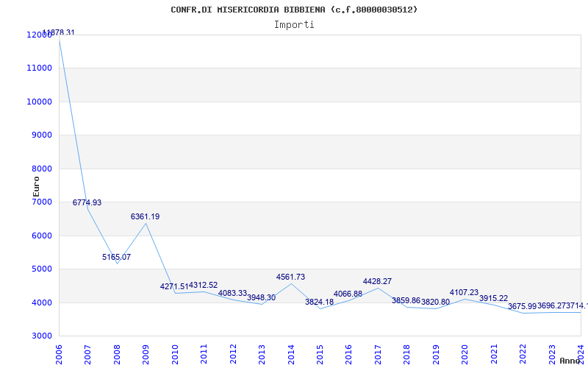Select the 4271.51 data label
588x368 pixels.
click(174, 286)
